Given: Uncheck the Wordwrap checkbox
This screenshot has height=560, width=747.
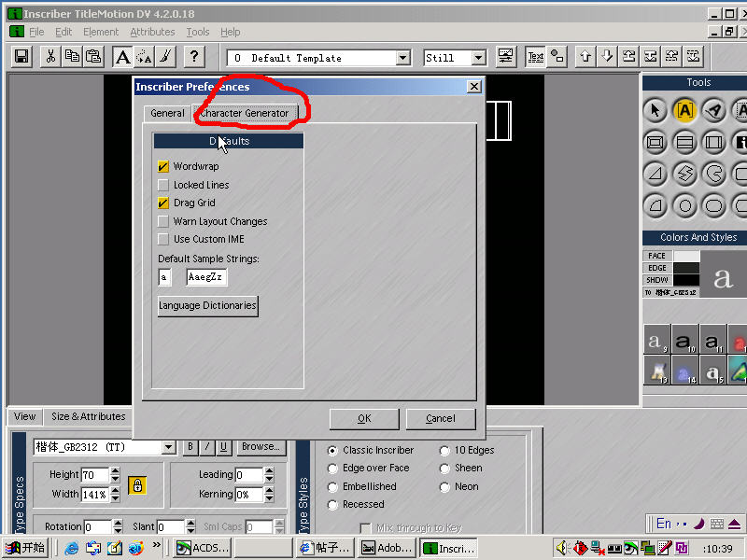Looking at the screenshot, I should (x=162, y=166).
